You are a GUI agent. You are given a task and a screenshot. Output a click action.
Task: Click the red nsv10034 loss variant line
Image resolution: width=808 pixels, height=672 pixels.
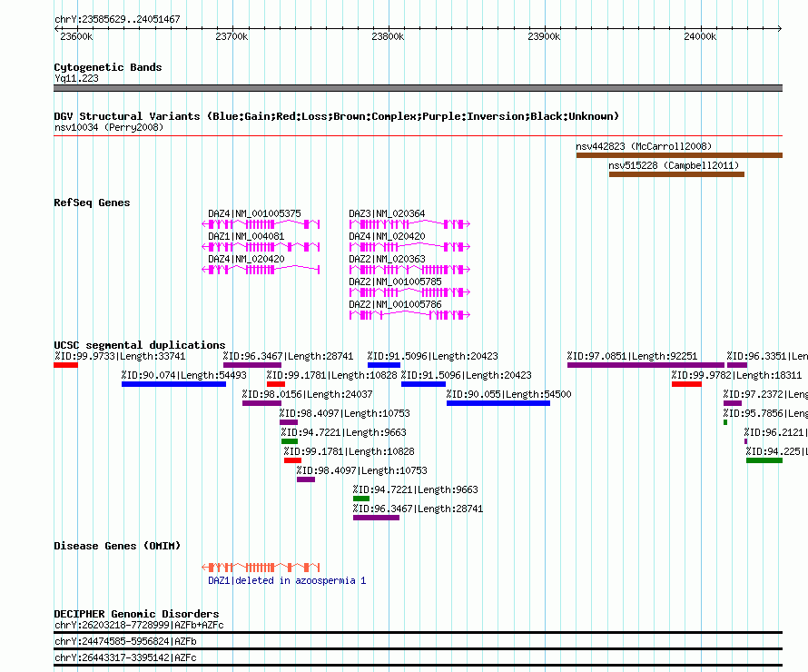(x=418, y=136)
